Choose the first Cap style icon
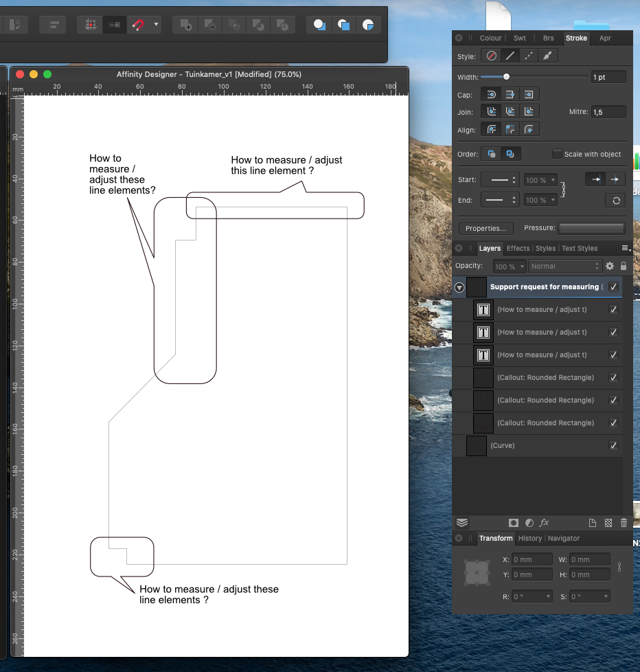The height and width of the screenshot is (672, 640). click(x=492, y=94)
